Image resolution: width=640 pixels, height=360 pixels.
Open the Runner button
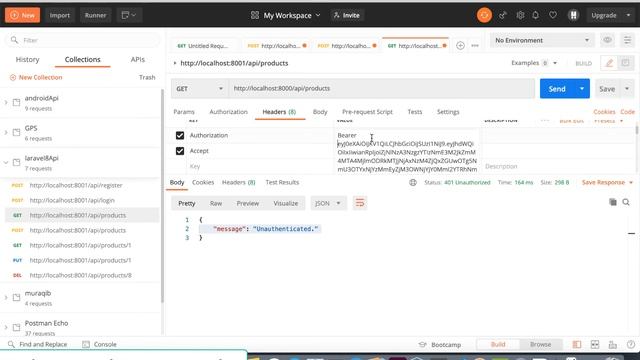point(96,15)
